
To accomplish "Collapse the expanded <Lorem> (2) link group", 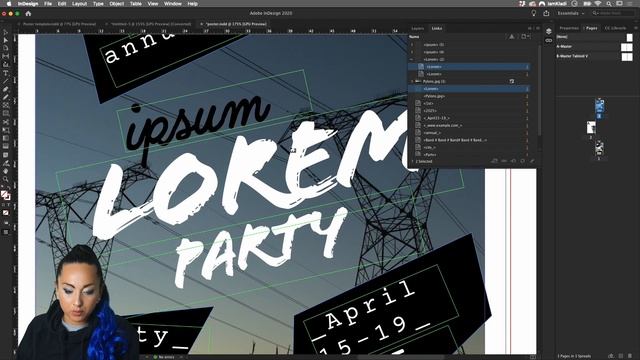I will [411, 60].
